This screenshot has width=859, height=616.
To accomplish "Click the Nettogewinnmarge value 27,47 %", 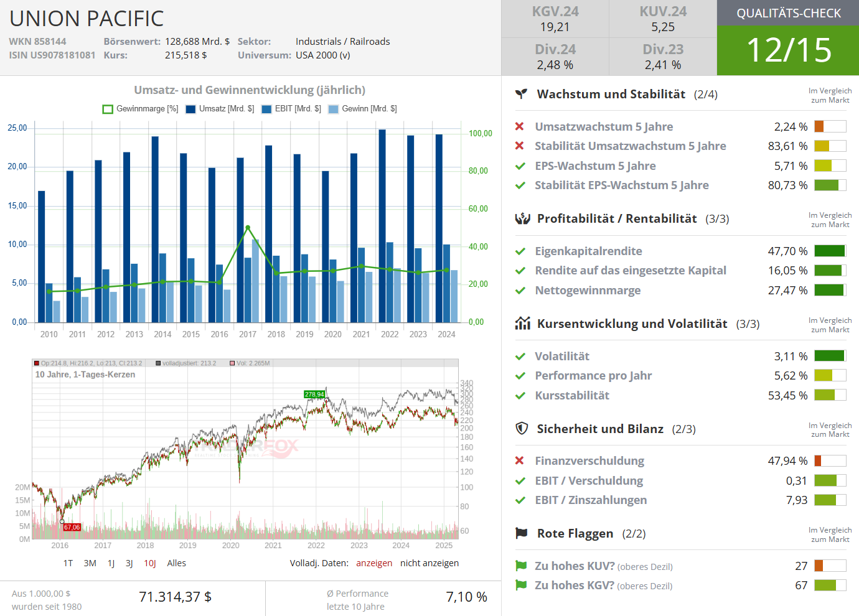I will (x=788, y=291).
